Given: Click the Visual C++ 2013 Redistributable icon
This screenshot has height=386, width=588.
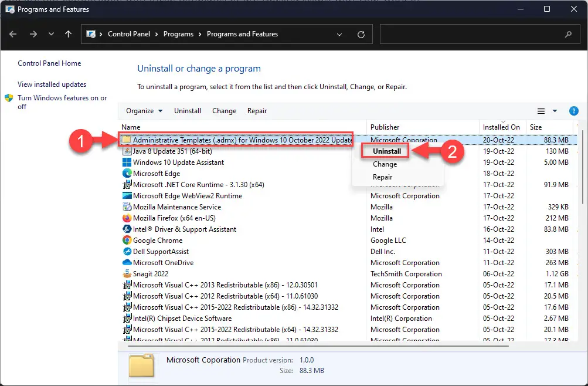Looking at the screenshot, I should pos(127,285).
